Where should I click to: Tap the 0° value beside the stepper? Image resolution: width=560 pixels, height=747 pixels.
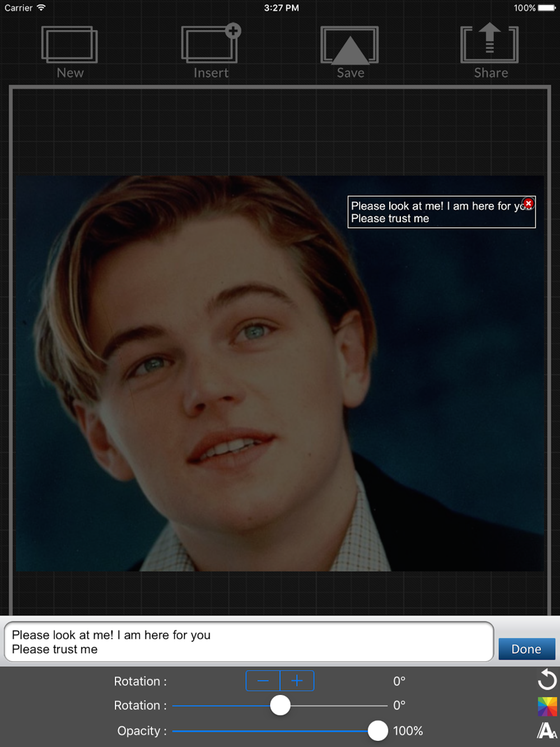(x=399, y=681)
